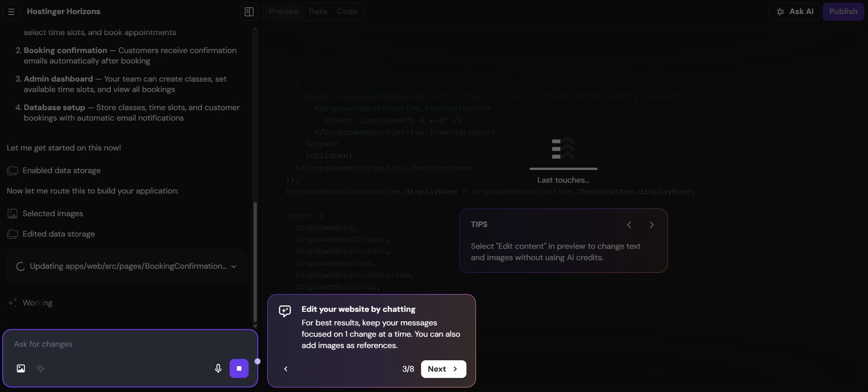Toggle the side panel layout icon
The image size is (868, 392).
[x=249, y=12]
